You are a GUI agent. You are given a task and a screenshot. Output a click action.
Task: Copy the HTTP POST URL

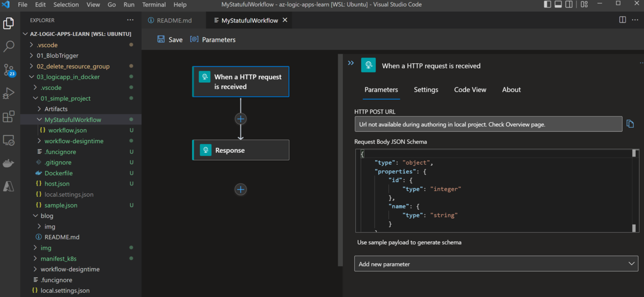[x=631, y=124]
